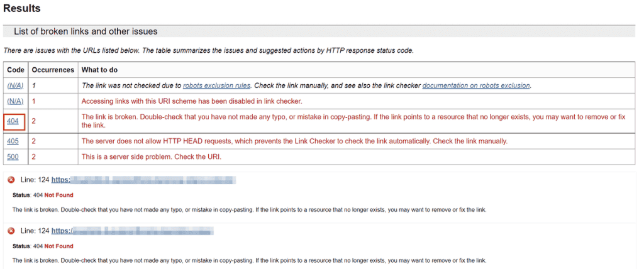Open documentation on robots exclusion link
Image resolution: width=644 pixels, height=269 pixels.
477,86
